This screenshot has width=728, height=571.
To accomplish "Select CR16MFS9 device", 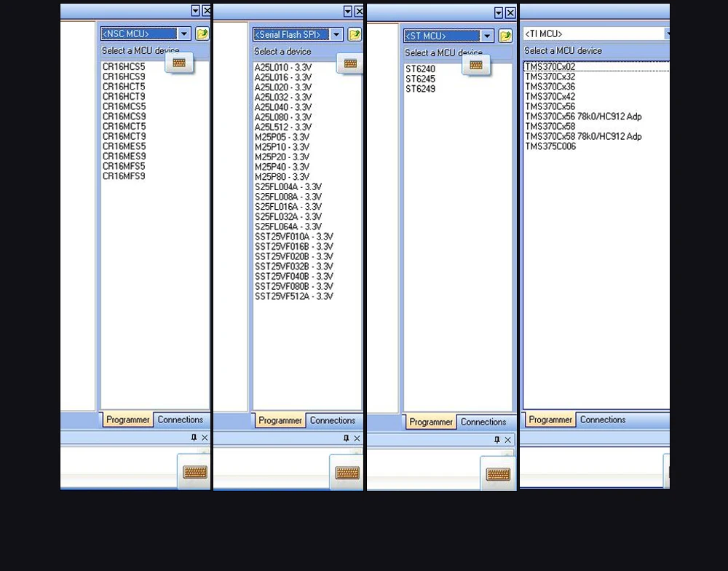I will click(124, 176).
